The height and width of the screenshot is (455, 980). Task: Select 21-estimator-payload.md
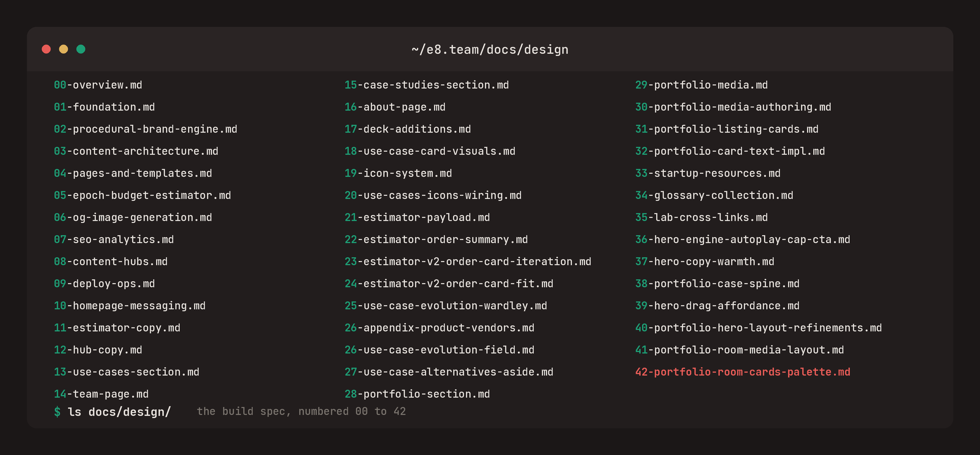pos(417,217)
